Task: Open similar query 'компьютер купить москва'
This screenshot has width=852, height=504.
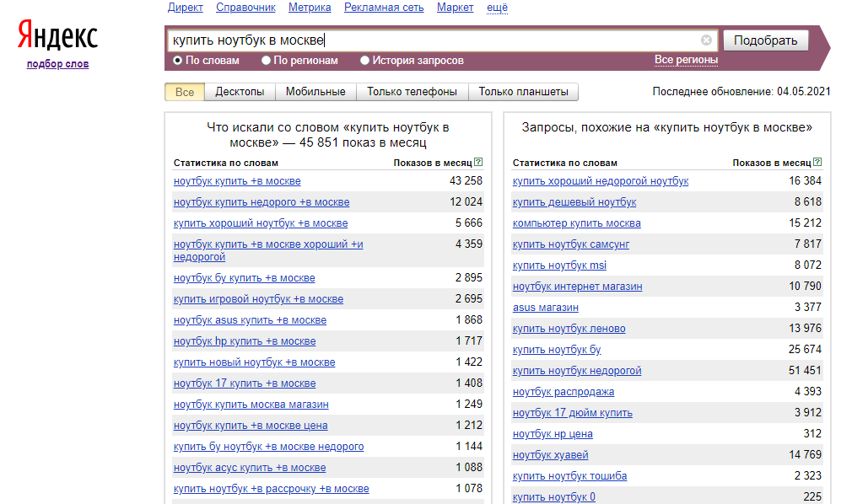Action: (576, 223)
